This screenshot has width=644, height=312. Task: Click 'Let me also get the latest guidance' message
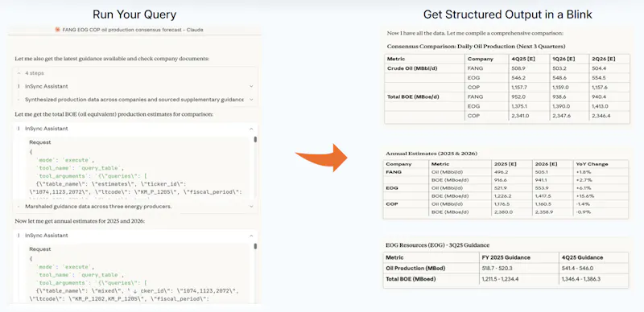112,59
